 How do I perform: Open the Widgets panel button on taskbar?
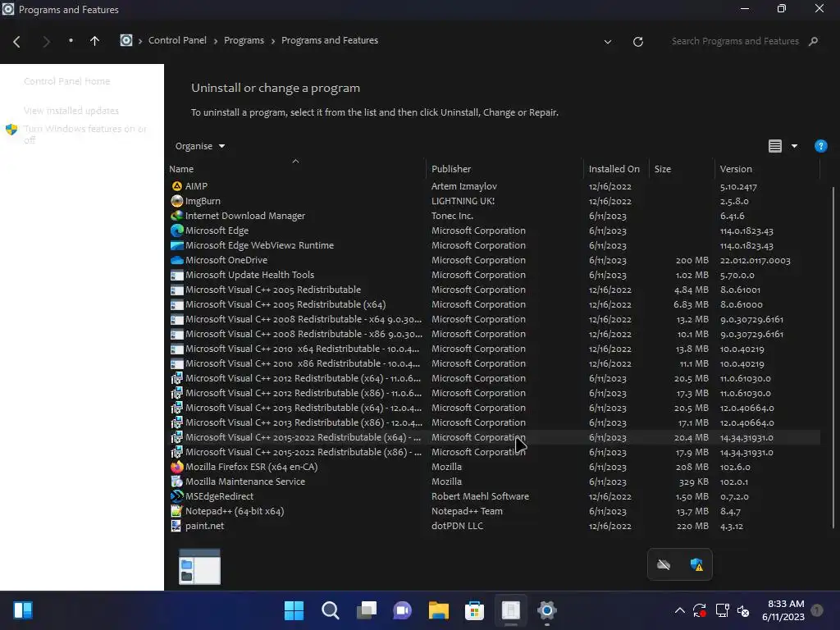[x=23, y=610]
